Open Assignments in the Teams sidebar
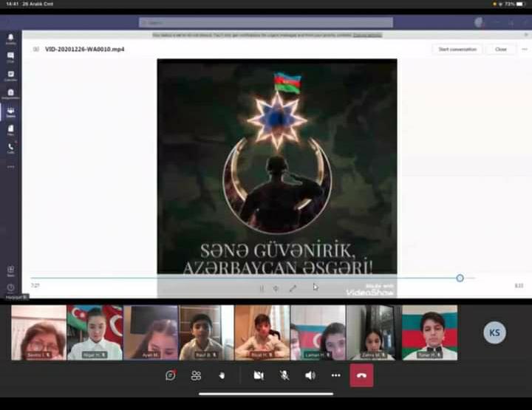 10,94
